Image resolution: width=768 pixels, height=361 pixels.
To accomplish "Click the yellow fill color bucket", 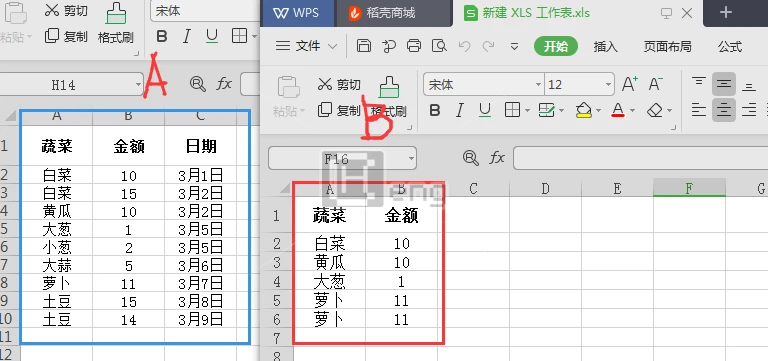I will [583, 110].
